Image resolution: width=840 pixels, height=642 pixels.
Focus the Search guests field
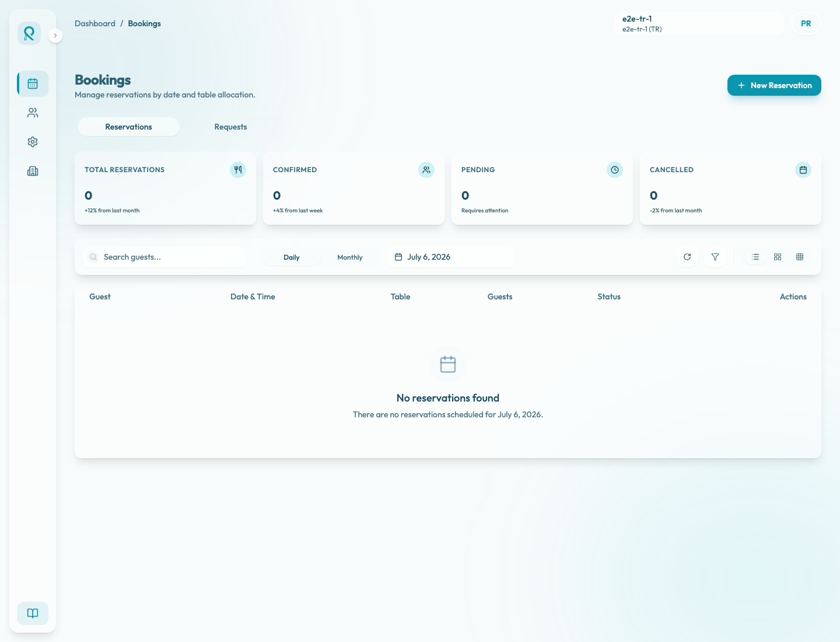point(164,257)
